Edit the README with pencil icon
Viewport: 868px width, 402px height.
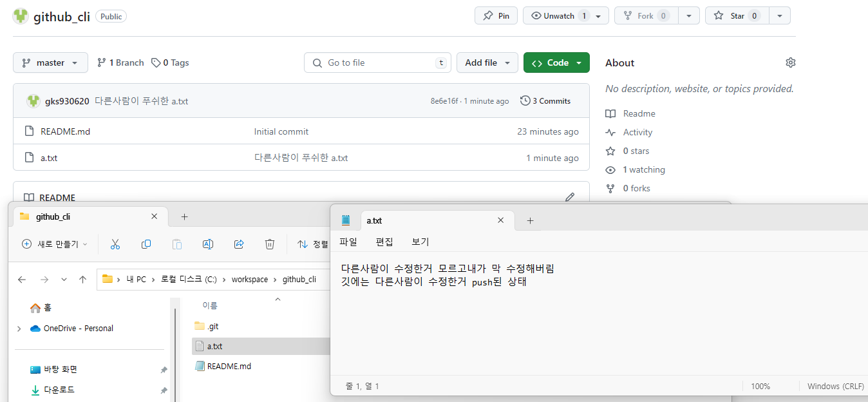[x=570, y=197]
